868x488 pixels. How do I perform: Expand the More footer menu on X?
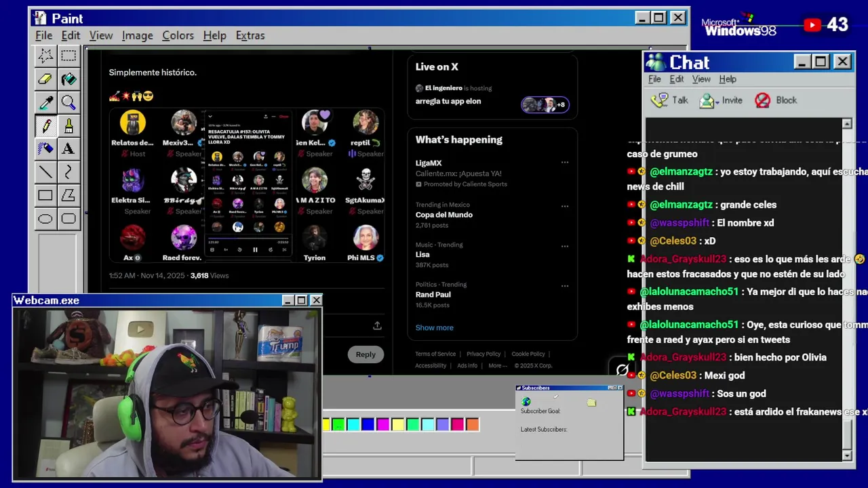(497, 365)
